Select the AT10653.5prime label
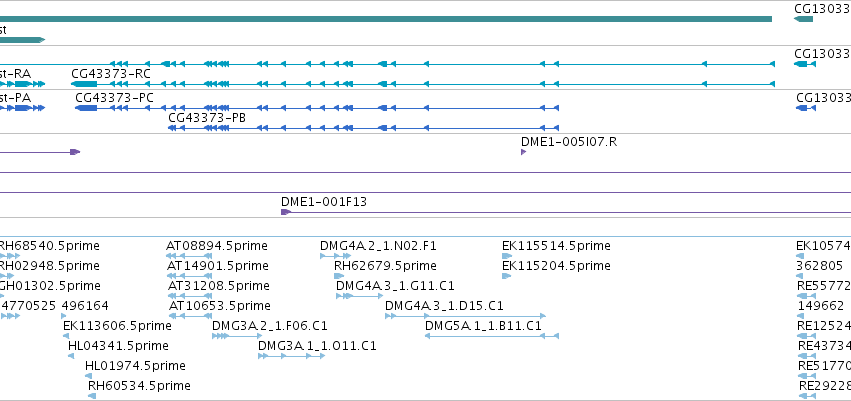The height and width of the screenshot is (401, 851). click(220, 305)
